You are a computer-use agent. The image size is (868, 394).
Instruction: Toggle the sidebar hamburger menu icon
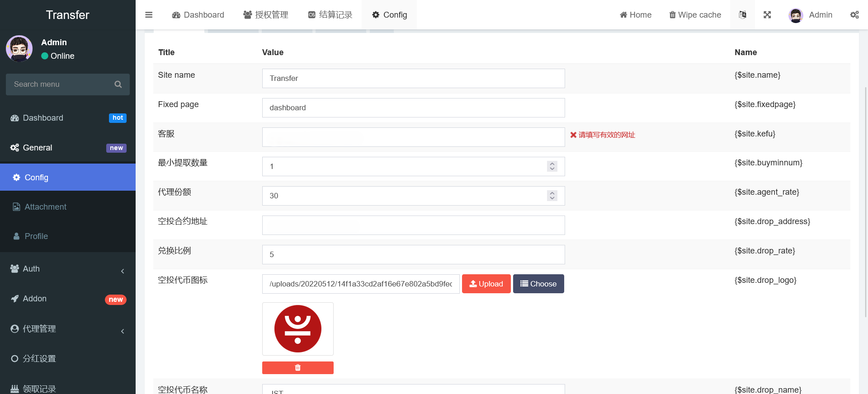pyautogui.click(x=149, y=15)
